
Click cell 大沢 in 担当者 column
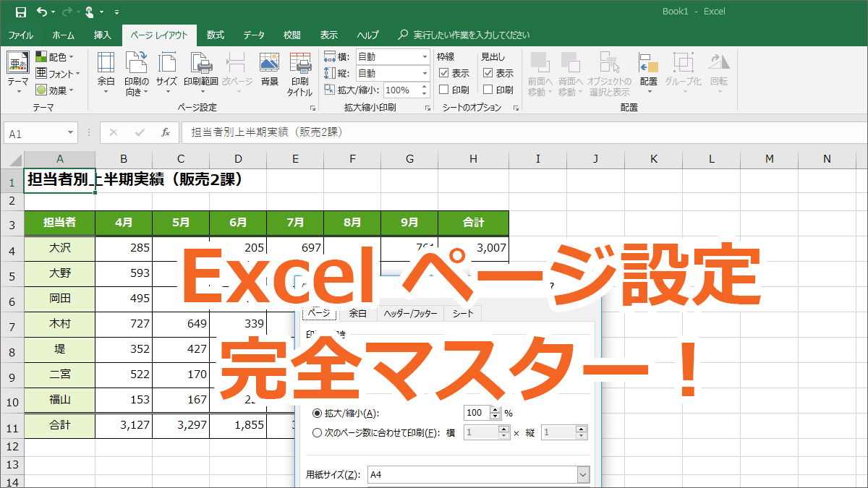coord(60,249)
